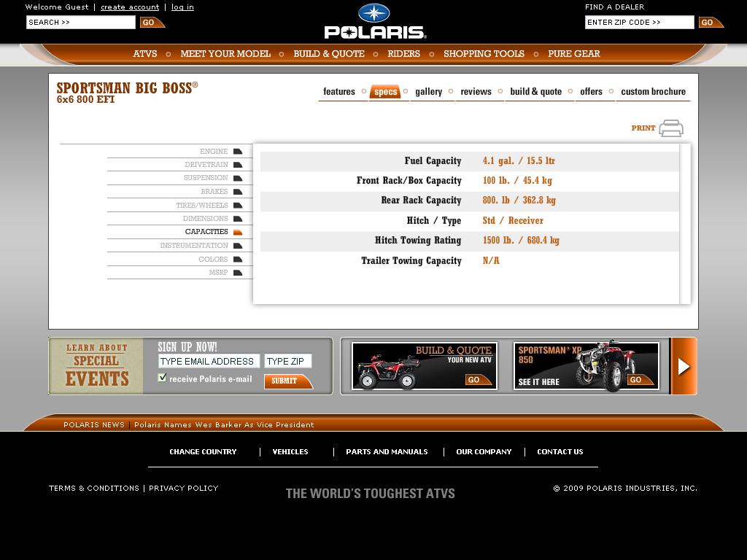Image resolution: width=747 pixels, height=560 pixels.
Task: Click the Polaris star logo
Action: (x=374, y=13)
